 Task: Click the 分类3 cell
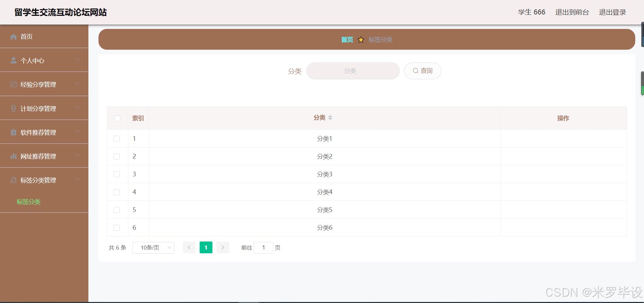tap(325, 174)
